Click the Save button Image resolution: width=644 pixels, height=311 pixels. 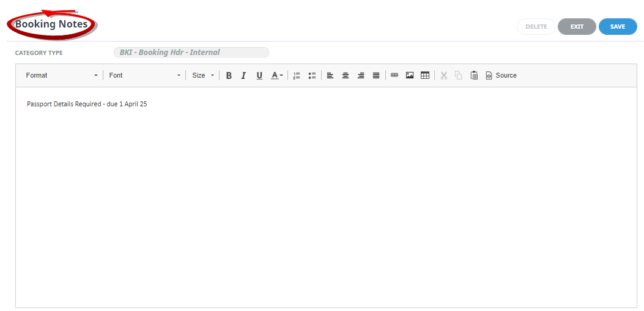tap(618, 27)
